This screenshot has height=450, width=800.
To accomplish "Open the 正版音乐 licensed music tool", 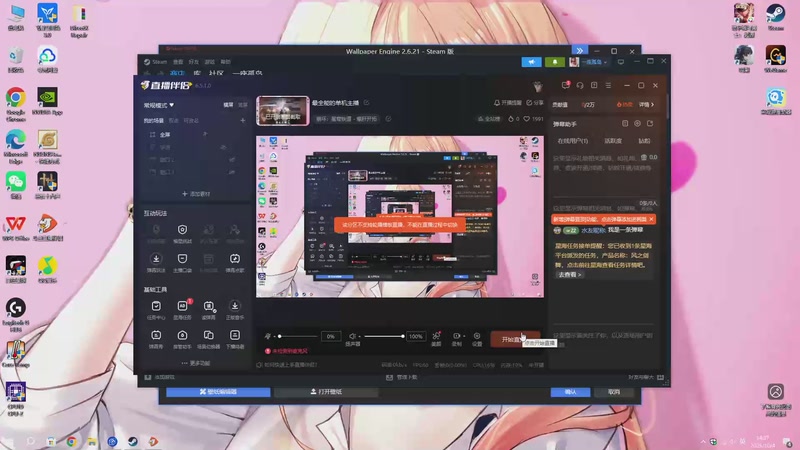I will (x=235, y=310).
